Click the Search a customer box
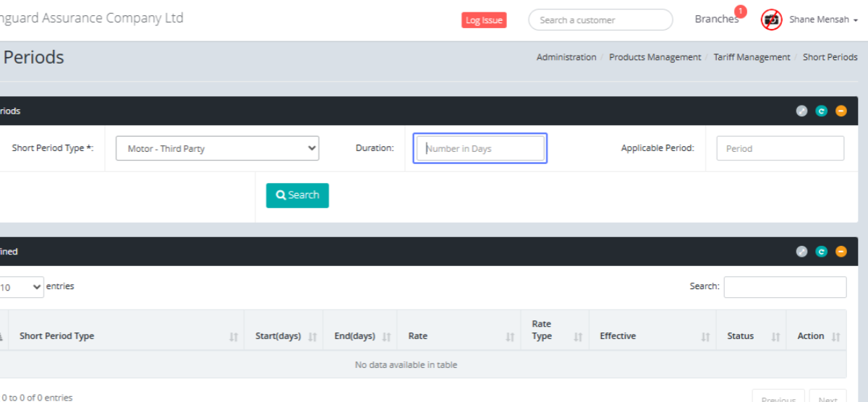 click(x=600, y=20)
